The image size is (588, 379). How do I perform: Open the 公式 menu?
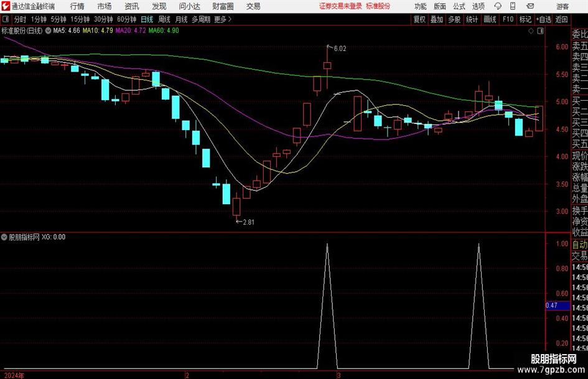click(x=459, y=6)
